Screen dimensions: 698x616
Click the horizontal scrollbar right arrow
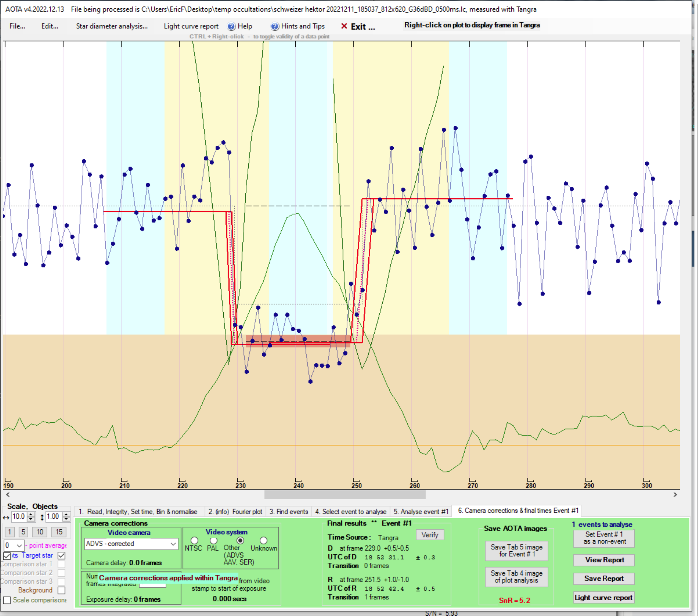[675, 494]
